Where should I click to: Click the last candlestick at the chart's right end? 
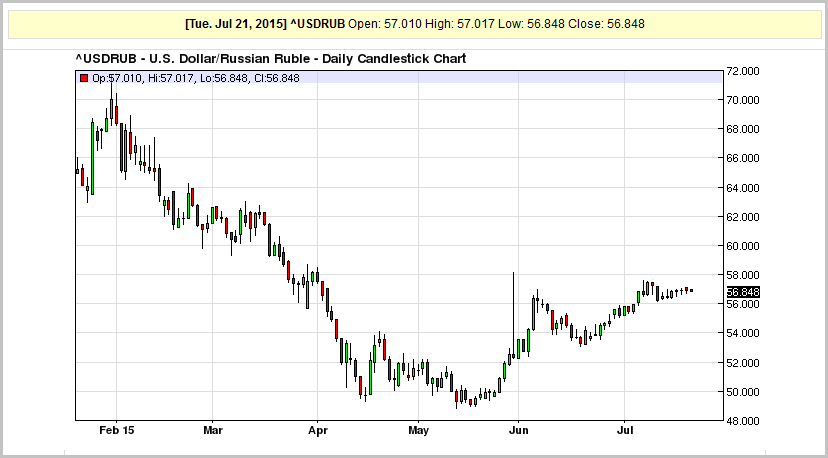691,291
